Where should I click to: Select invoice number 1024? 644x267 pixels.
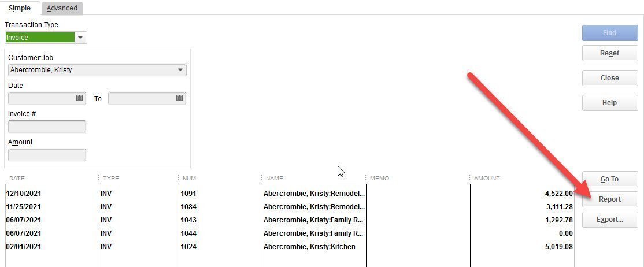tap(189, 246)
